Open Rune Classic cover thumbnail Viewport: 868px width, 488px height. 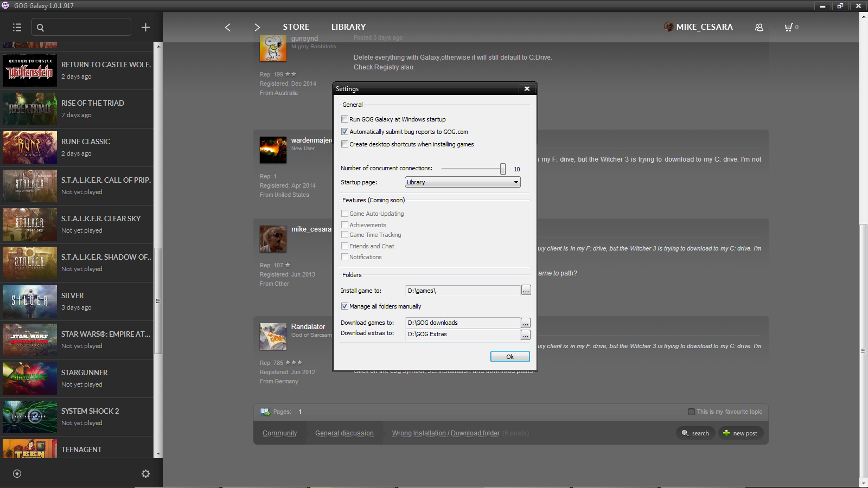pyautogui.click(x=30, y=147)
